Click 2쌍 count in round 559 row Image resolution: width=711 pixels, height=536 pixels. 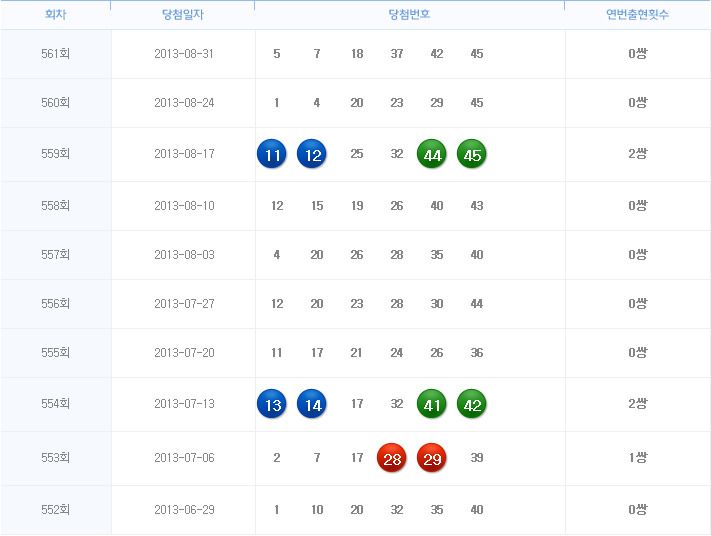tap(638, 153)
